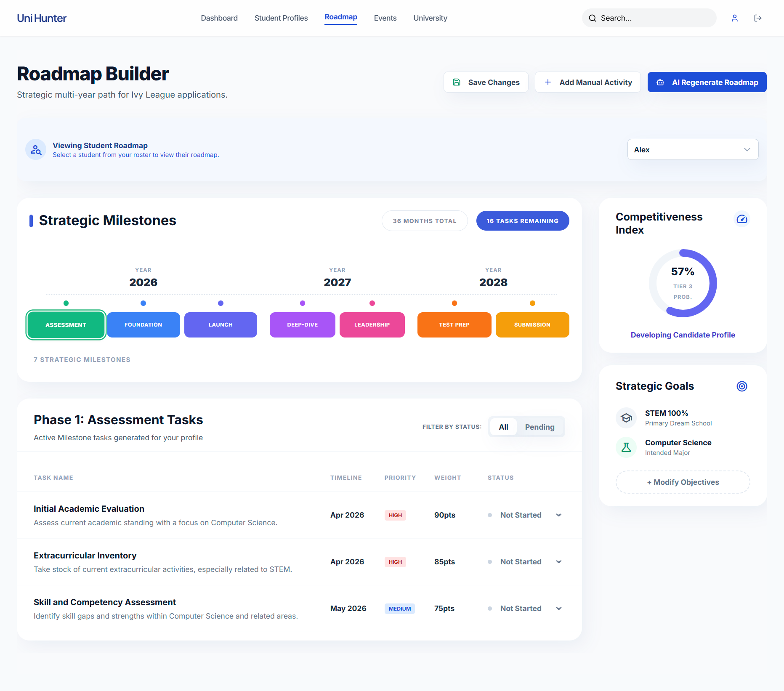Expand status dropdown for Initial Academic Evaluation
Viewport: 784px width, 691px height.
(x=559, y=515)
